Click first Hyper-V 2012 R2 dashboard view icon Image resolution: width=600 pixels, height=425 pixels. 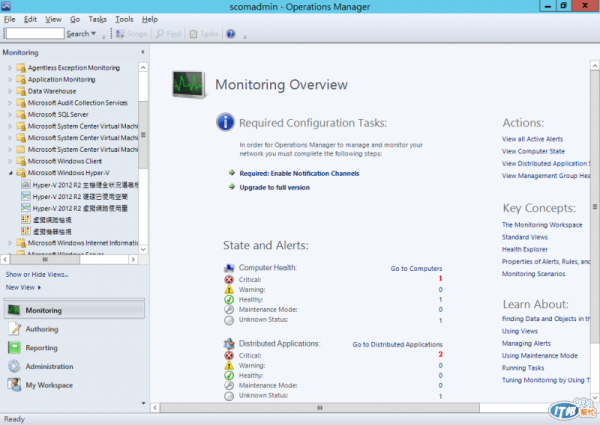pos(26,185)
